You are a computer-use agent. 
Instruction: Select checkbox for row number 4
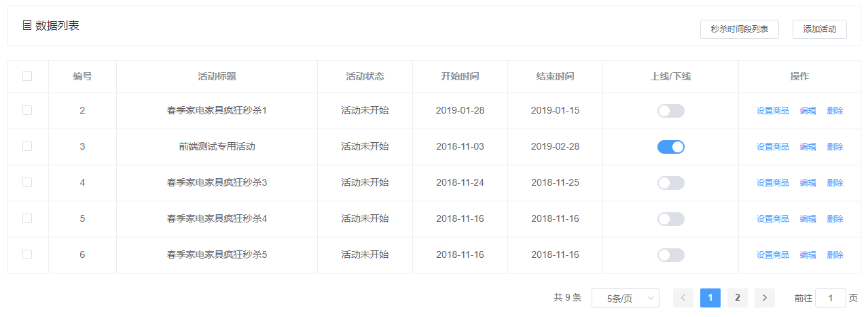coord(27,182)
